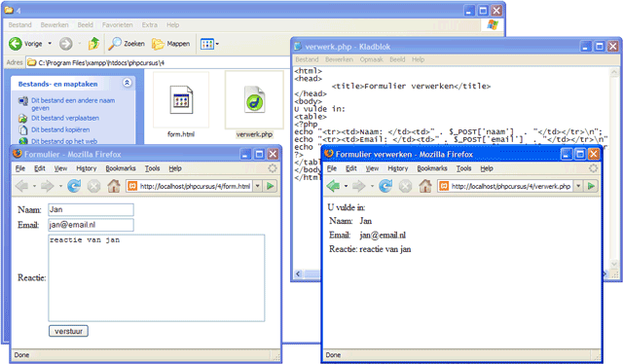Open Bewerken menu in Kladblok

(339, 59)
